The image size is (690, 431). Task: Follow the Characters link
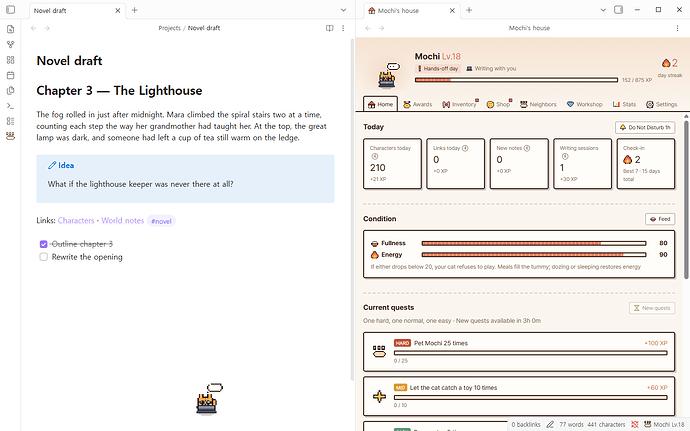point(76,221)
